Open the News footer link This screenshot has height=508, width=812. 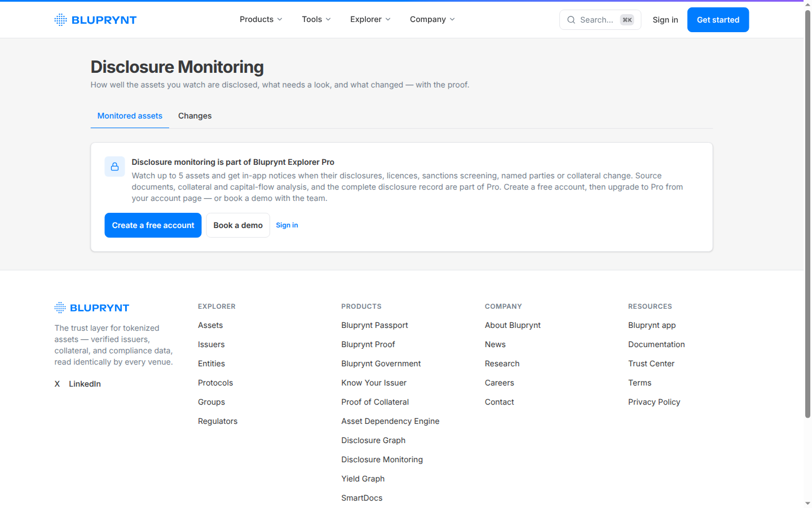click(495, 344)
